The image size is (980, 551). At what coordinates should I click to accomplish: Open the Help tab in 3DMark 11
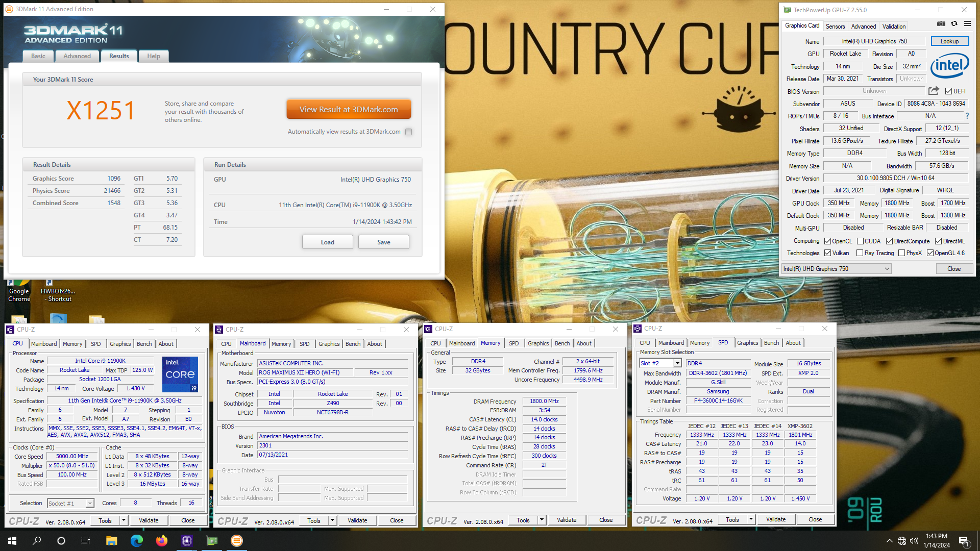(154, 56)
